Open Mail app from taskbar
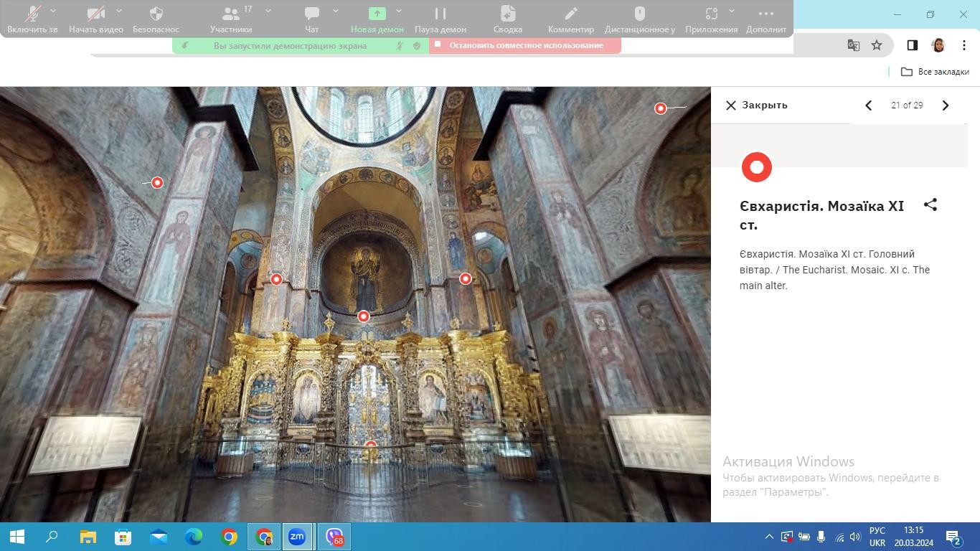 [159, 537]
